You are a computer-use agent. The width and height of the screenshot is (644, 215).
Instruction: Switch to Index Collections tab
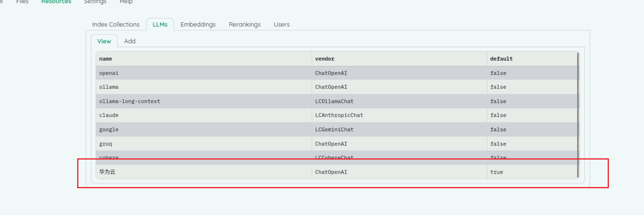tap(116, 24)
